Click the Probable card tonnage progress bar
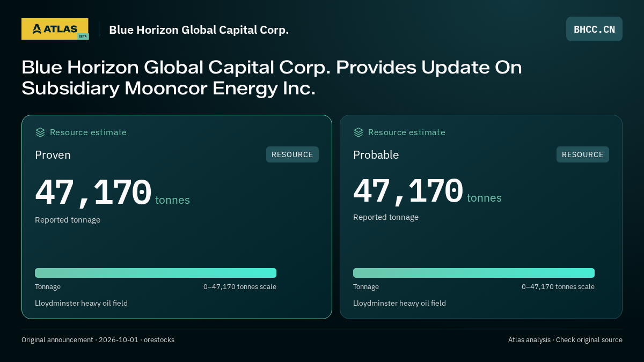The image size is (644, 362). point(474,273)
